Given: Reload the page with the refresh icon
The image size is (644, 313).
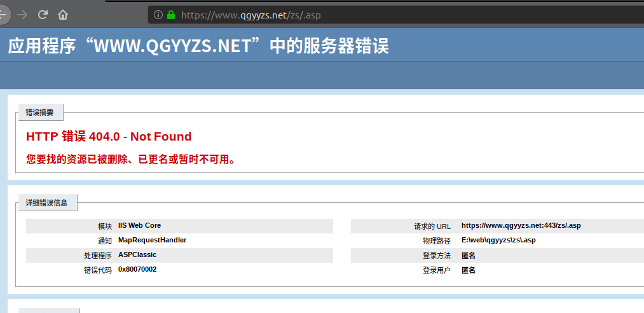Looking at the screenshot, I should pos(43,15).
